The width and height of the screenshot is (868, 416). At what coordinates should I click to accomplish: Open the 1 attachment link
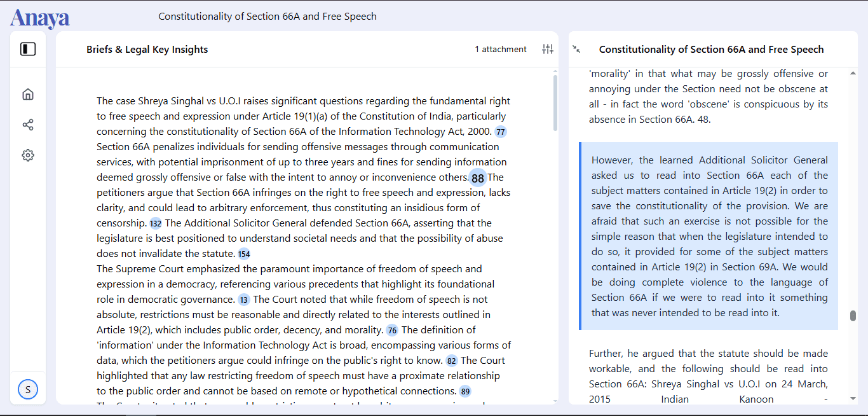point(501,49)
